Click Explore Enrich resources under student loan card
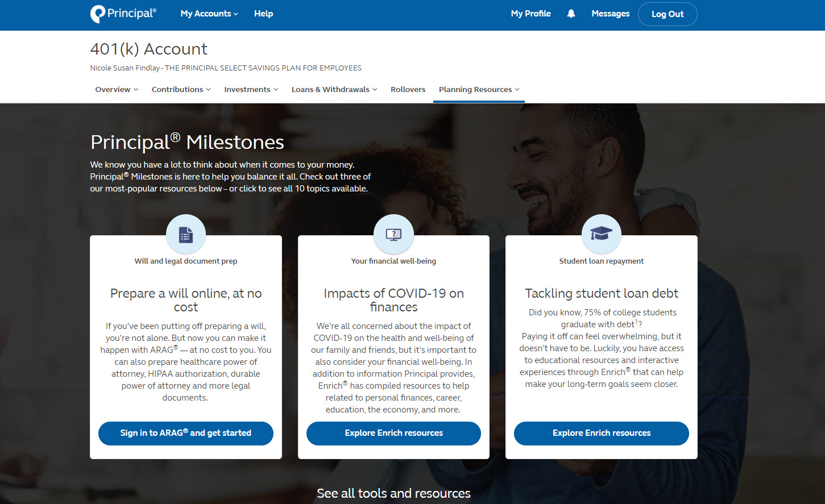Screen dimensions: 825x504 pos(601,433)
